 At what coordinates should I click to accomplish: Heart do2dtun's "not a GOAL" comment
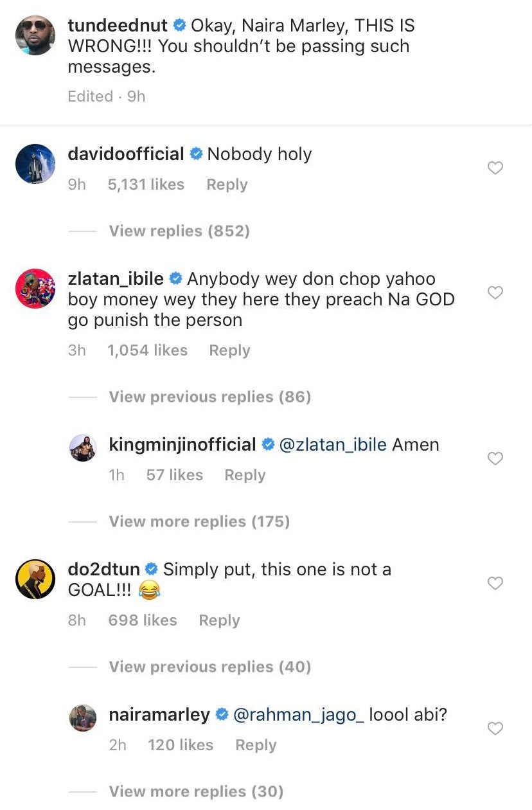click(x=495, y=584)
